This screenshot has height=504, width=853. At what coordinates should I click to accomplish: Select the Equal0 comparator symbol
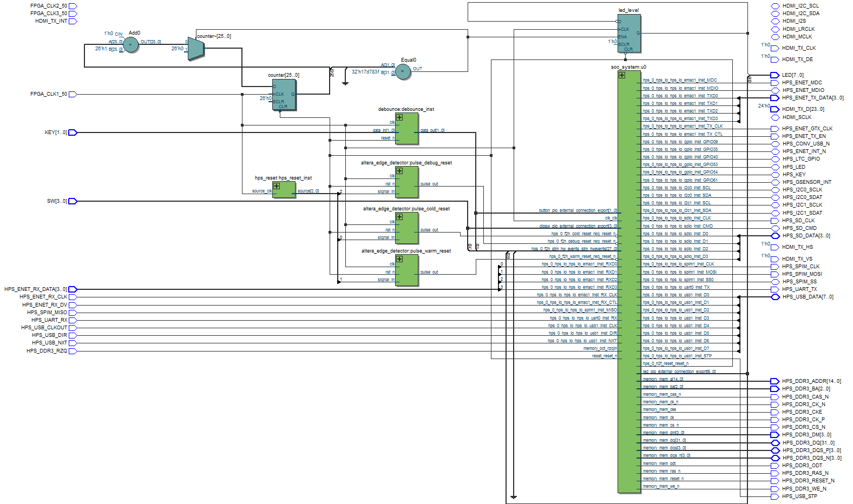pyautogui.click(x=403, y=71)
